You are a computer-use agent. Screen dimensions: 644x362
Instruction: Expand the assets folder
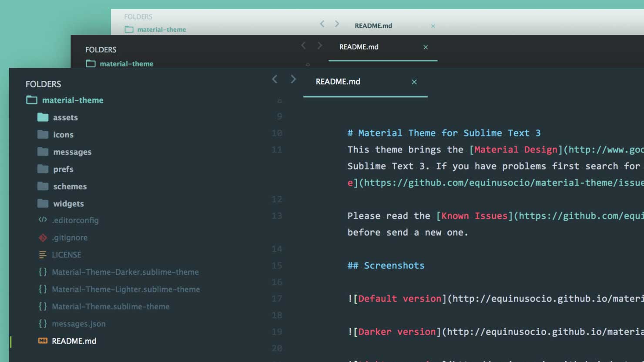pyautogui.click(x=65, y=117)
